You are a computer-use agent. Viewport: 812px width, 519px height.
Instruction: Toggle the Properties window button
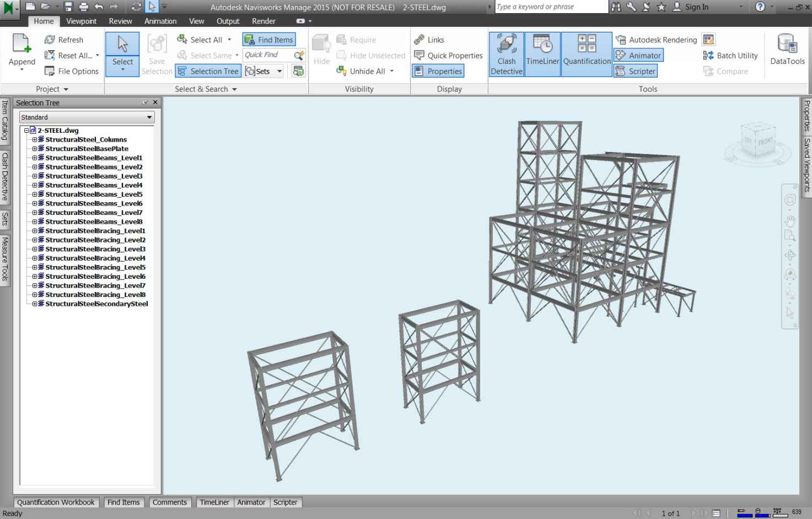click(438, 71)
